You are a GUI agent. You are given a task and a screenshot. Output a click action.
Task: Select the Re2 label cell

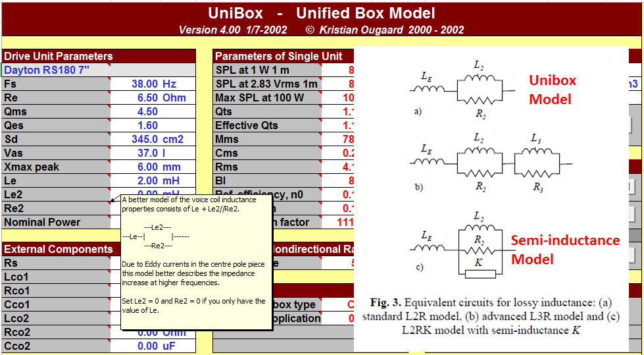pyautogui.click(x=57, y=208)
